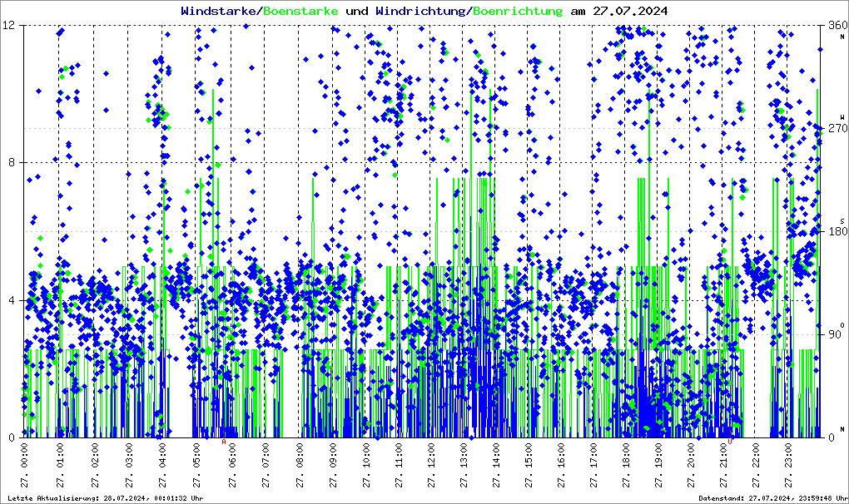Click the '23:00' time axis label

pos(789,457)
